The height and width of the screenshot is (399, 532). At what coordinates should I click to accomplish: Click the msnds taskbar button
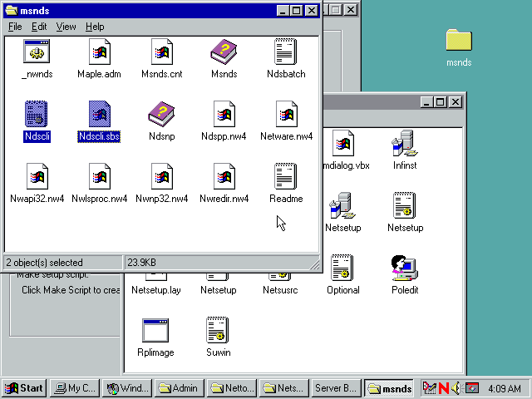pyautogui.click(x=388, y=388)
